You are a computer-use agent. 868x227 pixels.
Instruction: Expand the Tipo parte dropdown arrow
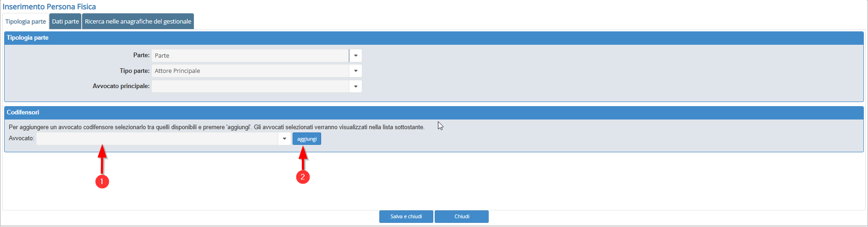coord(355,71)
